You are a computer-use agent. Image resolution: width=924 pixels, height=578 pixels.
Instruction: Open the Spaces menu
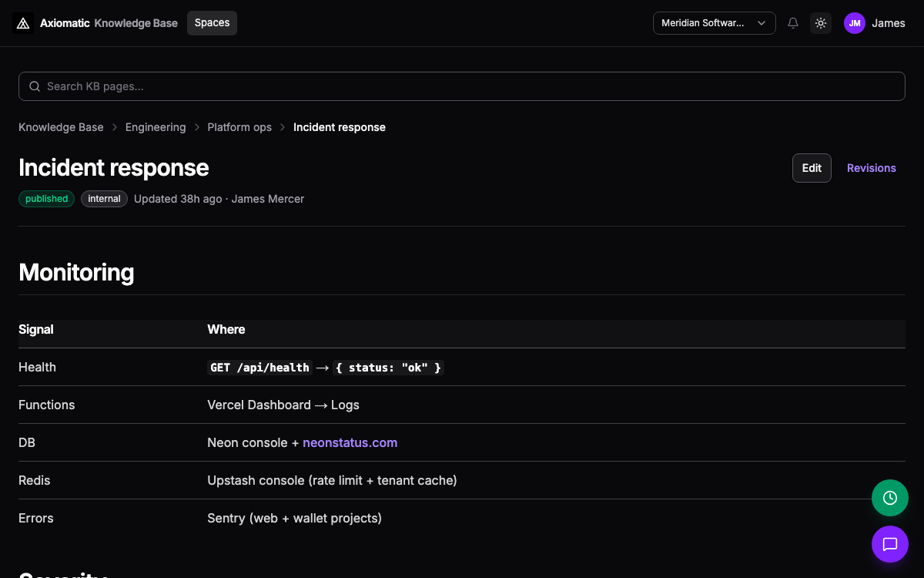[212, 23]
